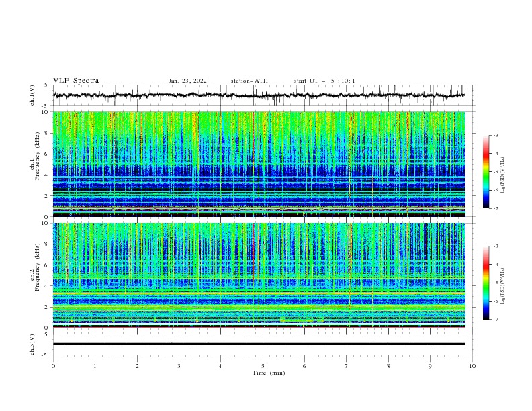The height and width of the screenshot is (411, 532).
Task: Click the ch.1 color bar "log(PSD)(V²/Hz)" label
Action: [503, 175]
